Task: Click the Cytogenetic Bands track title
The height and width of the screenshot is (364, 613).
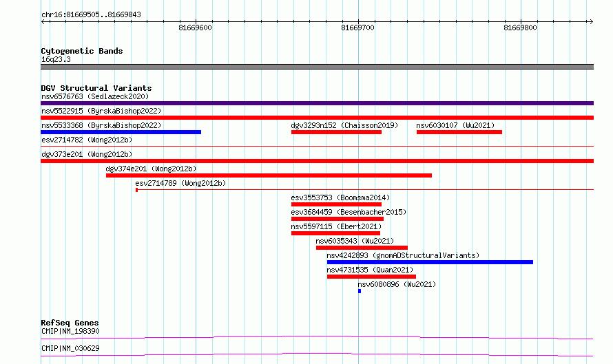Action: tap(82, 51)
